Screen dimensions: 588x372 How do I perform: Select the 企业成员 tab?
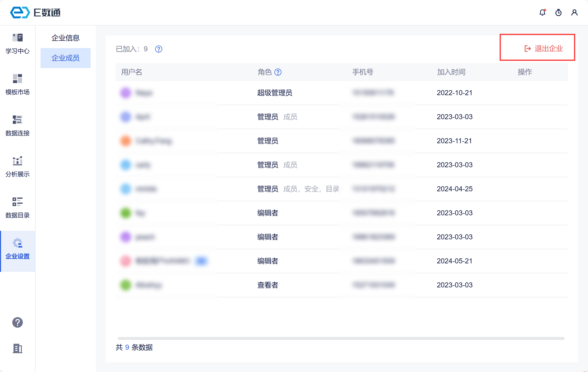(x=66, y=58)
